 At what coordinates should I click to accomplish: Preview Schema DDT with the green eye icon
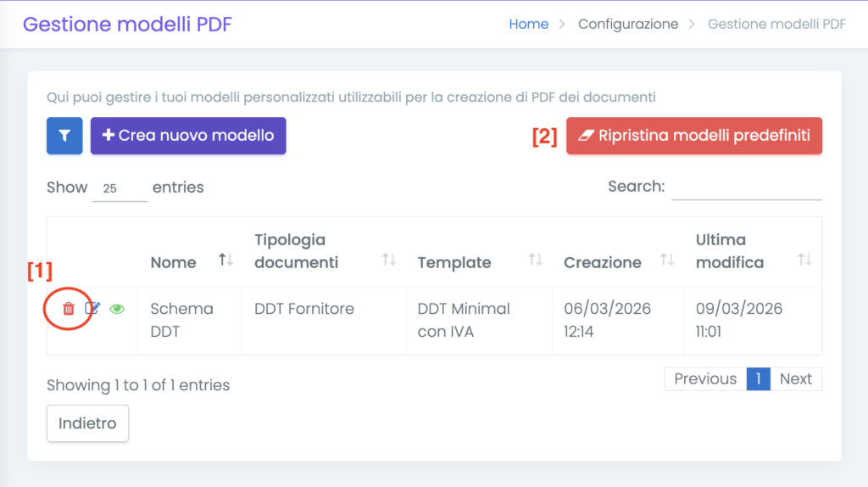coord(117,310)
